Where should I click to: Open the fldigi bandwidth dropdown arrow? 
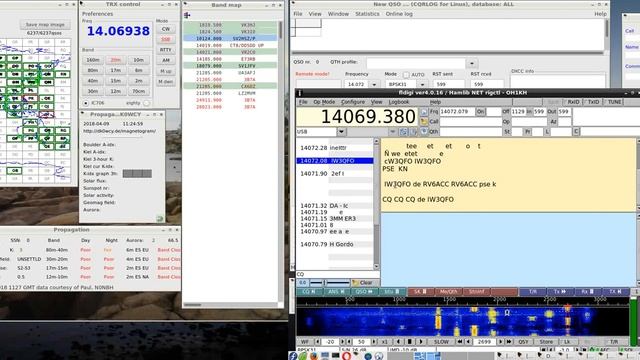coord(393,131)
